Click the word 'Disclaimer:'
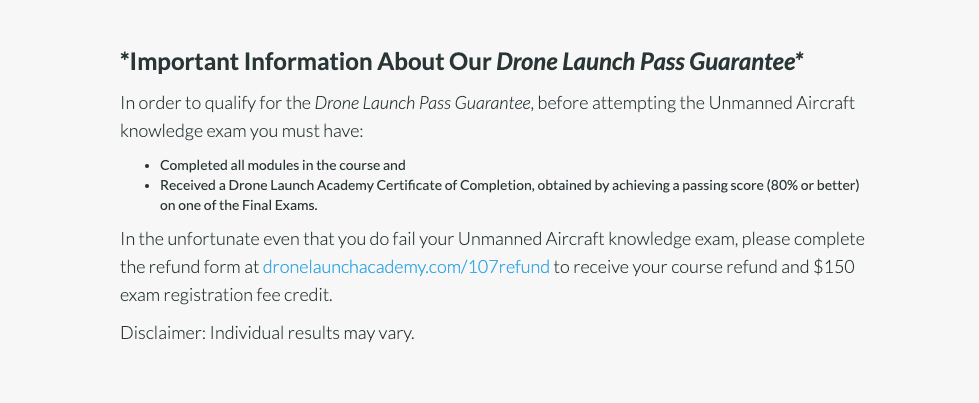 coord(163,333)
